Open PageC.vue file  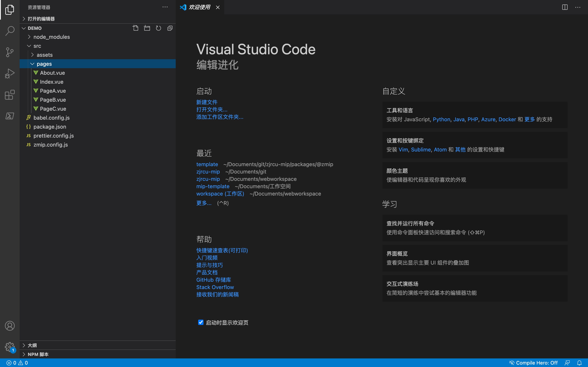tap(98, 109)
